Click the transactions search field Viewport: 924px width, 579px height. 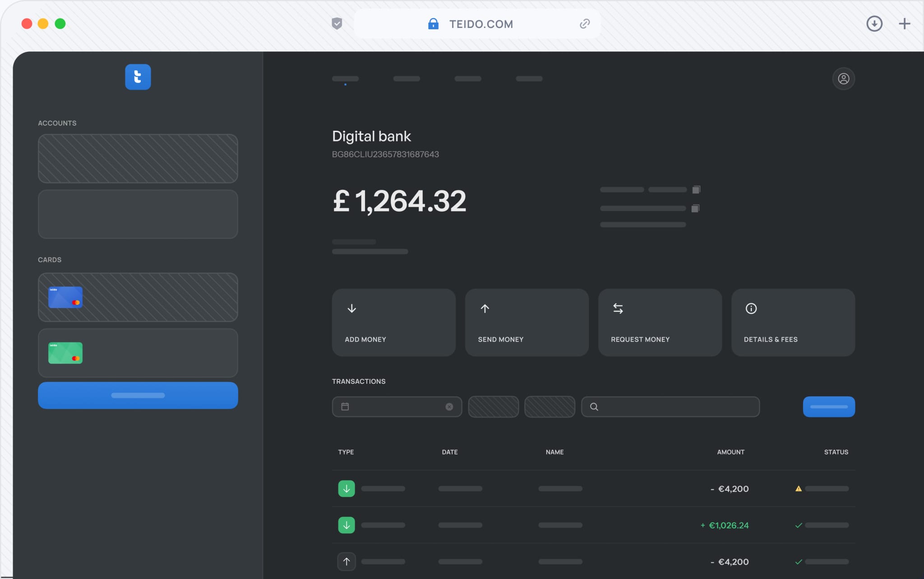pyautogui.click(x=670, y=407)
